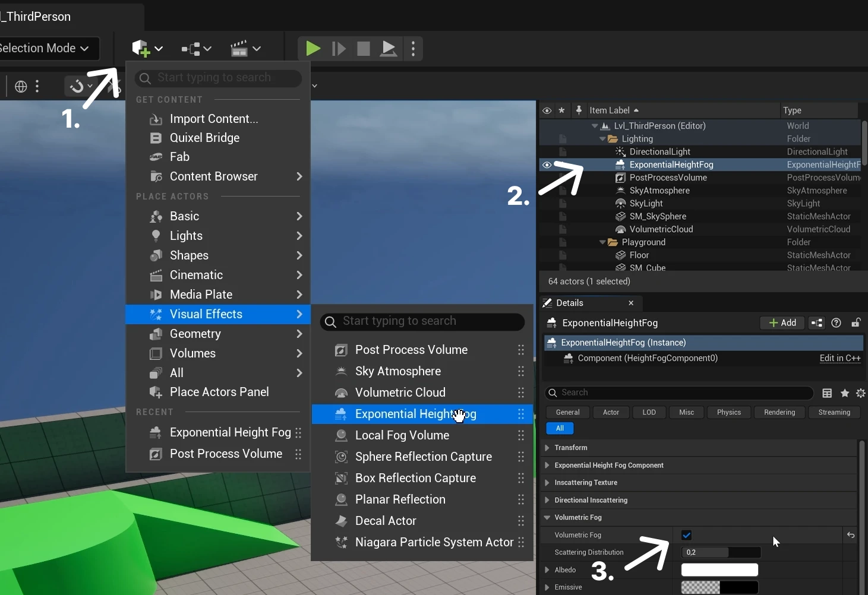
Task: Click the Decal Actor icon
Action: click(x=341, y=521)
